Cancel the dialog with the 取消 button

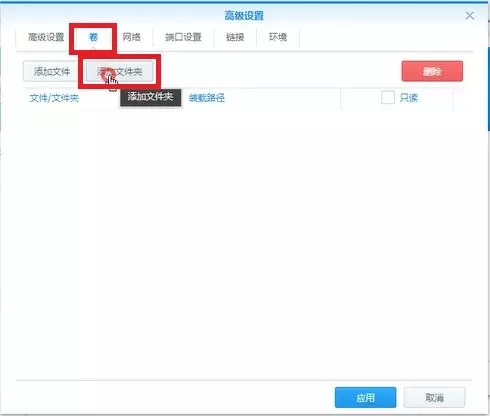pos(434,397)
